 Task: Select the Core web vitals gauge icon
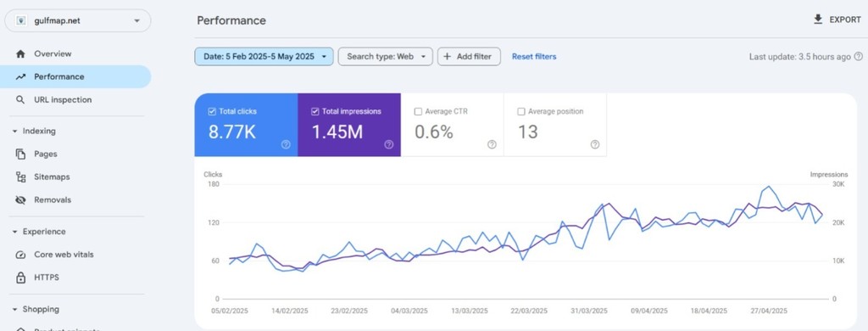pyautogui.click(x=20, y=255)
